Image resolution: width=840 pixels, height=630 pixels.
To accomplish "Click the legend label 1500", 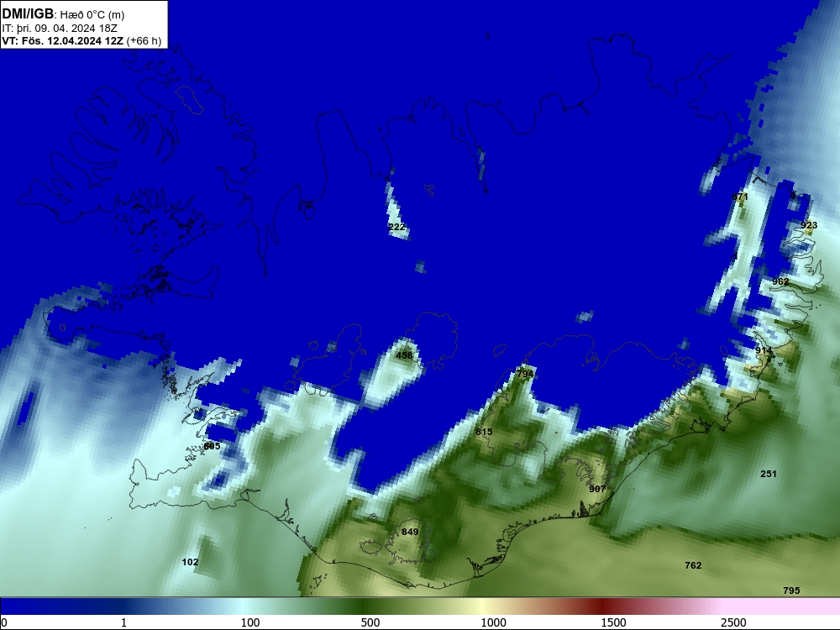I will point(613,622).
